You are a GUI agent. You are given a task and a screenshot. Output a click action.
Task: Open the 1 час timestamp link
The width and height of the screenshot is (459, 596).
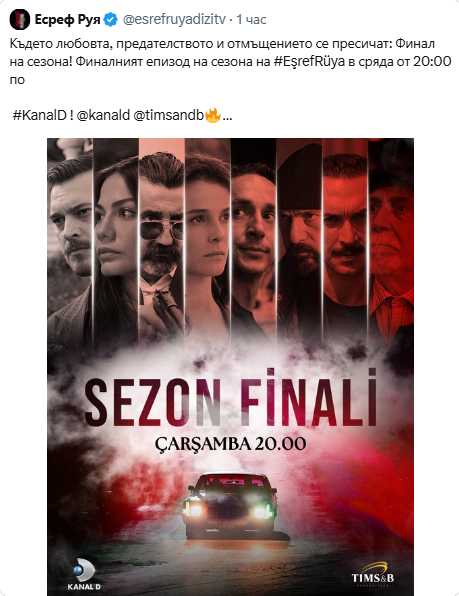[252, 19]
